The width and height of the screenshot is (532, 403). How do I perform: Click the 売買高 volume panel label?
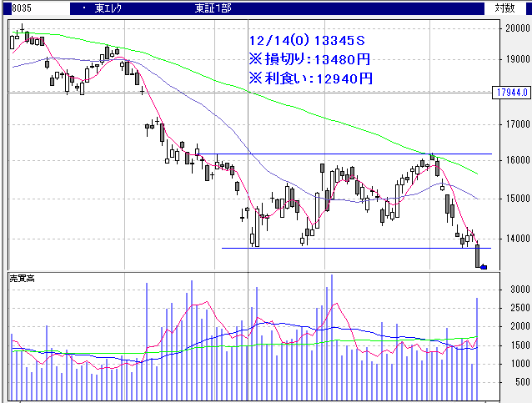tap(22, 276)
